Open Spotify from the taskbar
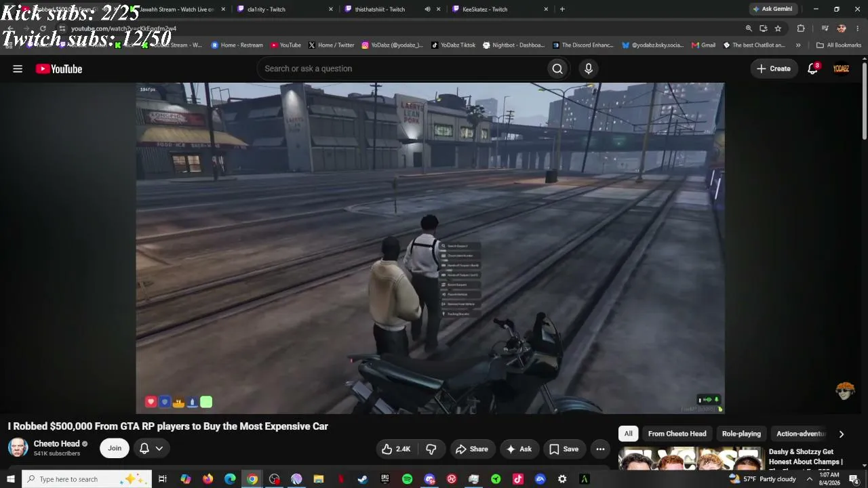 coord(407,479)
